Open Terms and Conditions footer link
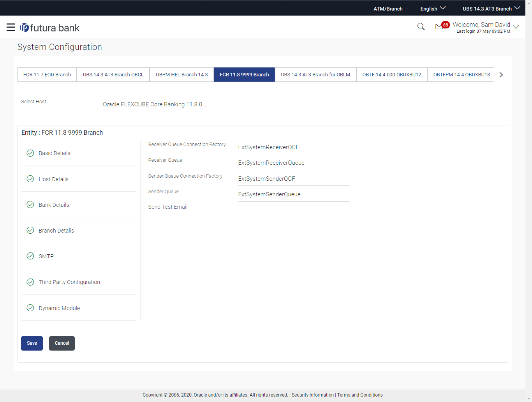The image size is (532, 402). [360, 395]
